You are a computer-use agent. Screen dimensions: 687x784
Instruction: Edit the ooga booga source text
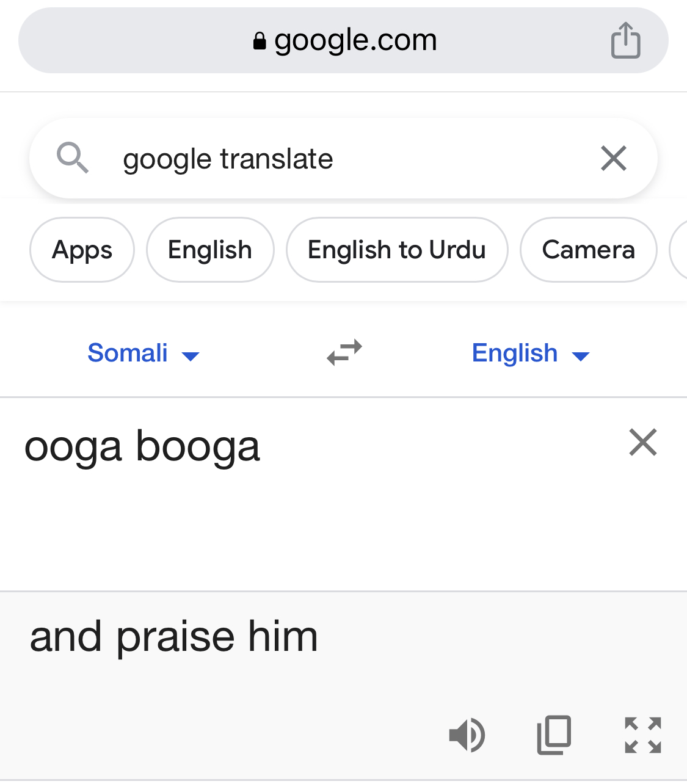(x=142, y=446)
